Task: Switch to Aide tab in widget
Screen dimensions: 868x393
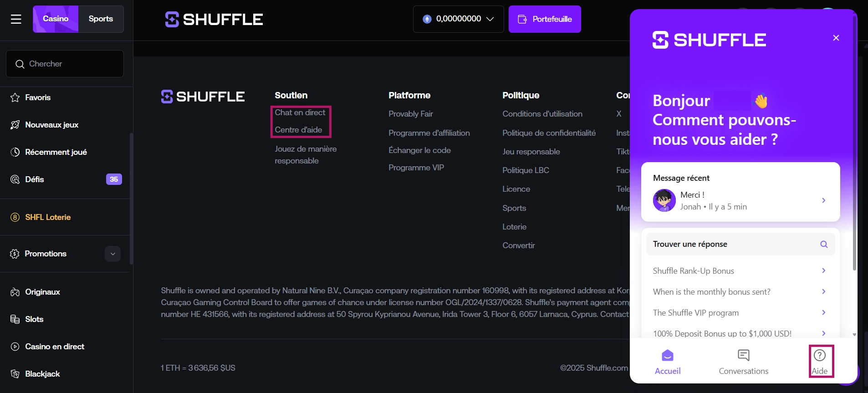Action: tap(820, 362)
